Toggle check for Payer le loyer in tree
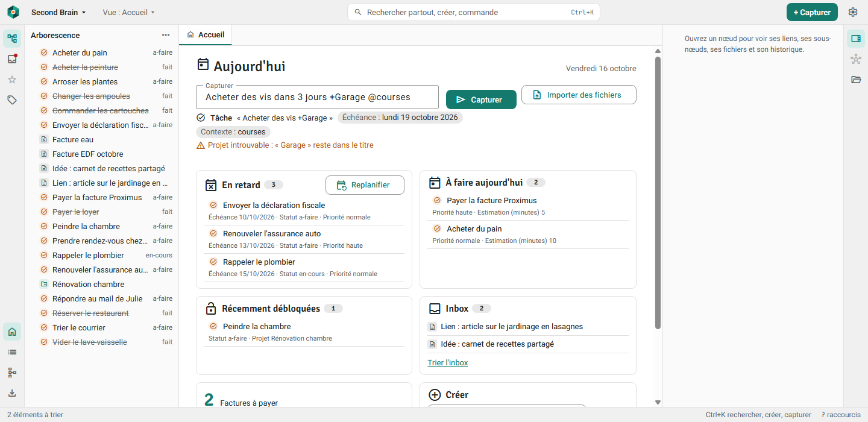This screenshot has height=422, width=868. click(x=44, y=212)
